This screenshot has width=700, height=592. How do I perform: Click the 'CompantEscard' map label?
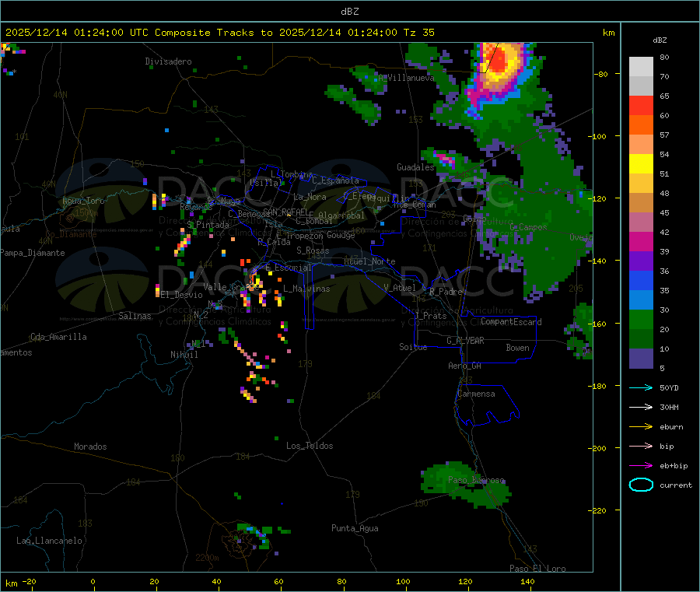point(511,322)
